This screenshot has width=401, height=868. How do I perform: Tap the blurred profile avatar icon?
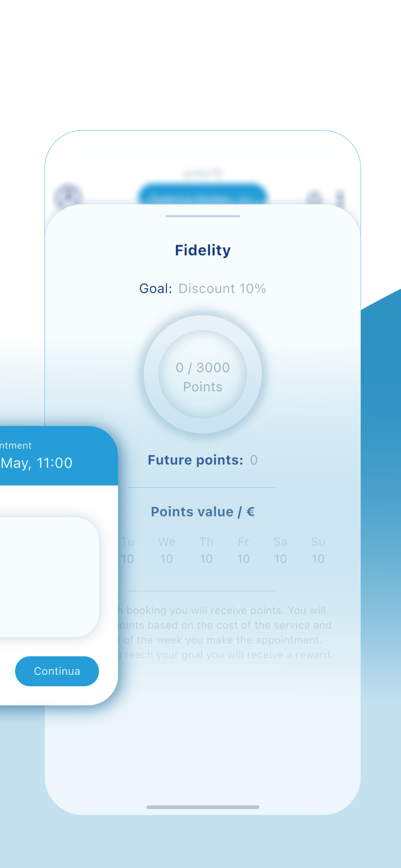pos(68,196)
